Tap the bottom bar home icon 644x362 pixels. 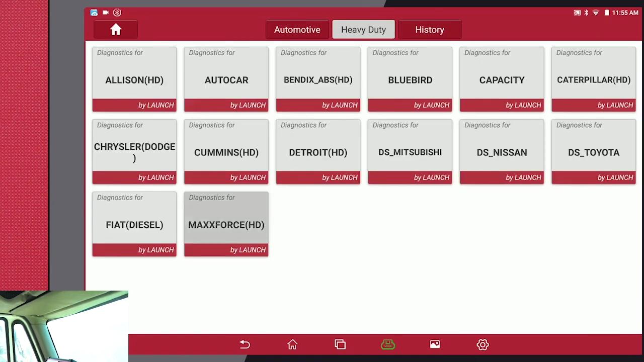[292, 344]
